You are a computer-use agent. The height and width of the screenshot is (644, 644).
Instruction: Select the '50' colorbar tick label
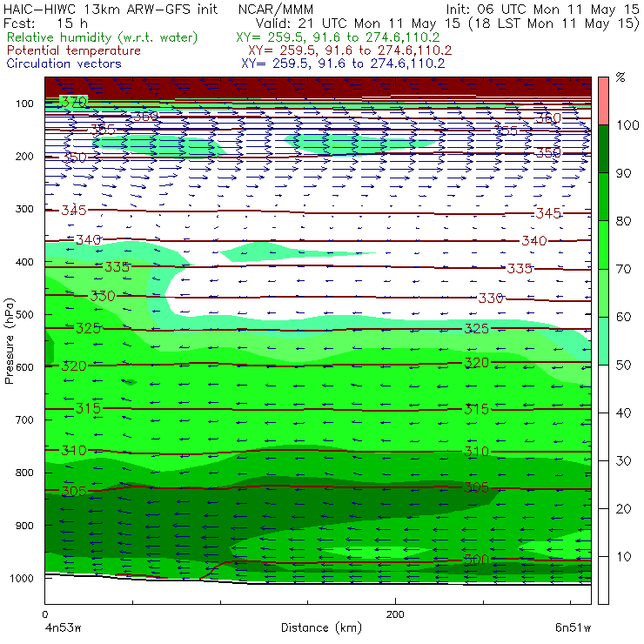tap(624, 366)
